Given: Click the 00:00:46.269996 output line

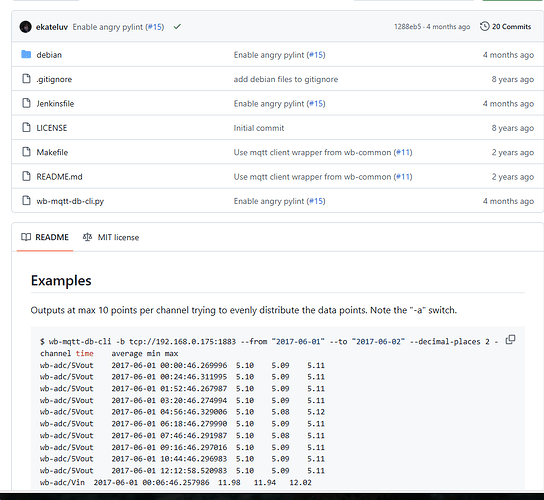Looking at the screenshot, I should click(182, 365).
